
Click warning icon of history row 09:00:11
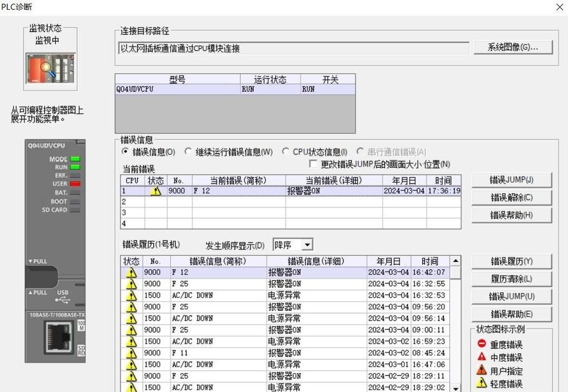[131, 330]
